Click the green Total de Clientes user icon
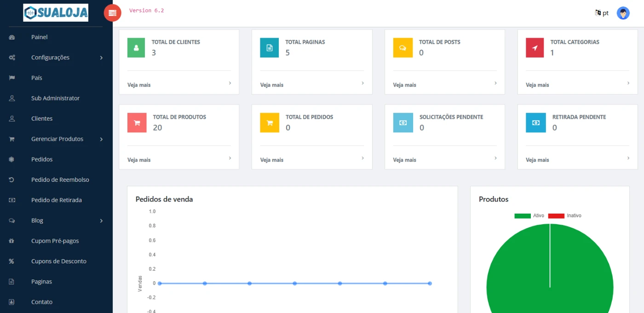 pyautogui.click(x=136, y=48)
